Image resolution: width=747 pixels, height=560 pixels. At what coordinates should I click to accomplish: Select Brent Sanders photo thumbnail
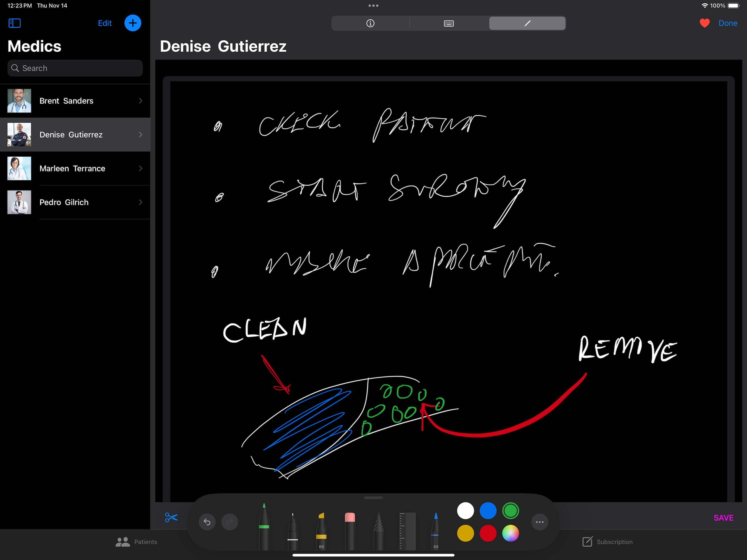19,101
